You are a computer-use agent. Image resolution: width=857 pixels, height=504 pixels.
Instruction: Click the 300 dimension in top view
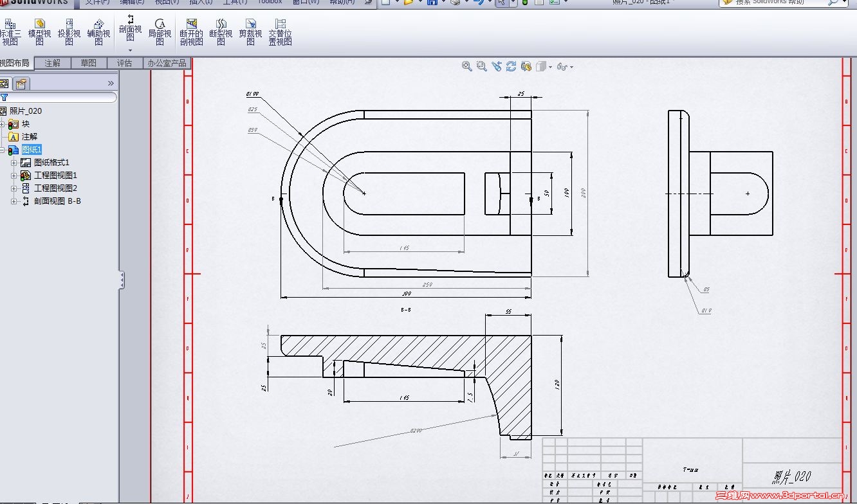(406, 294)
